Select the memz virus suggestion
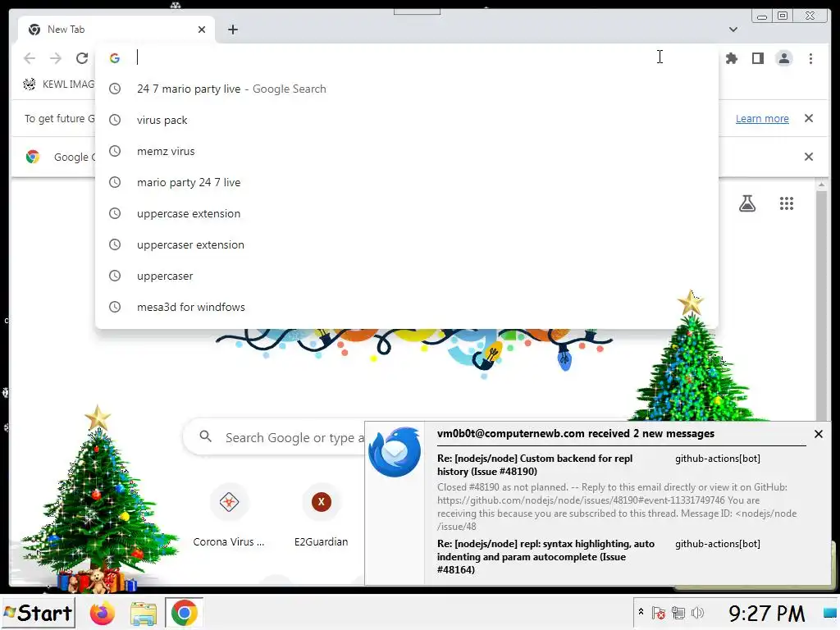This screenshot has height=630, width=840. [x=407, y=151]
